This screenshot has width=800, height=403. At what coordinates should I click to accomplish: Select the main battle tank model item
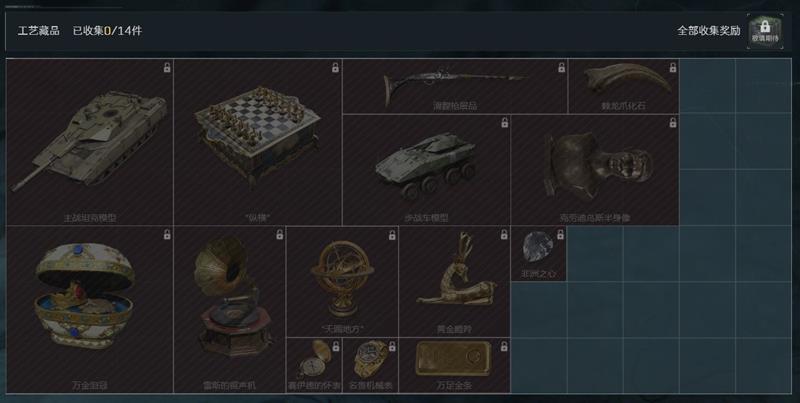(x=90, y=142)
